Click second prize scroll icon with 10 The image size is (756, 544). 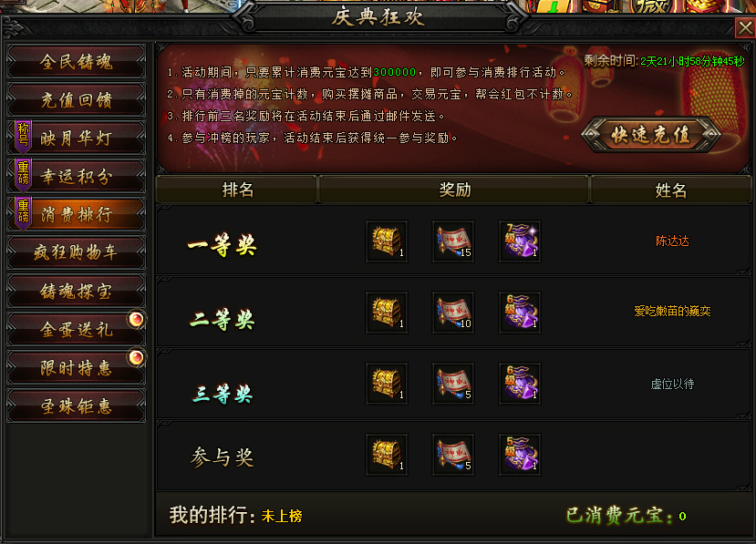453,313
